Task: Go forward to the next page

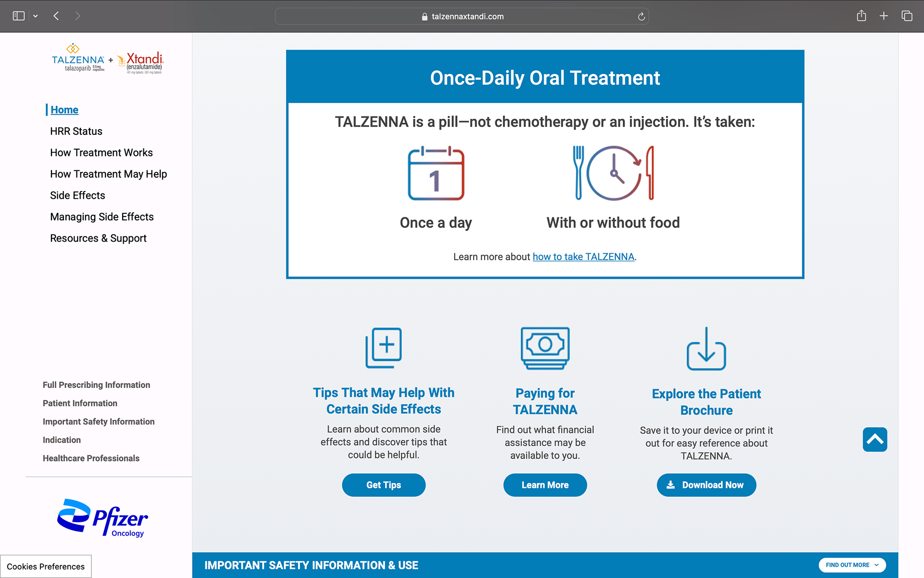Action: tap(77, 16)
